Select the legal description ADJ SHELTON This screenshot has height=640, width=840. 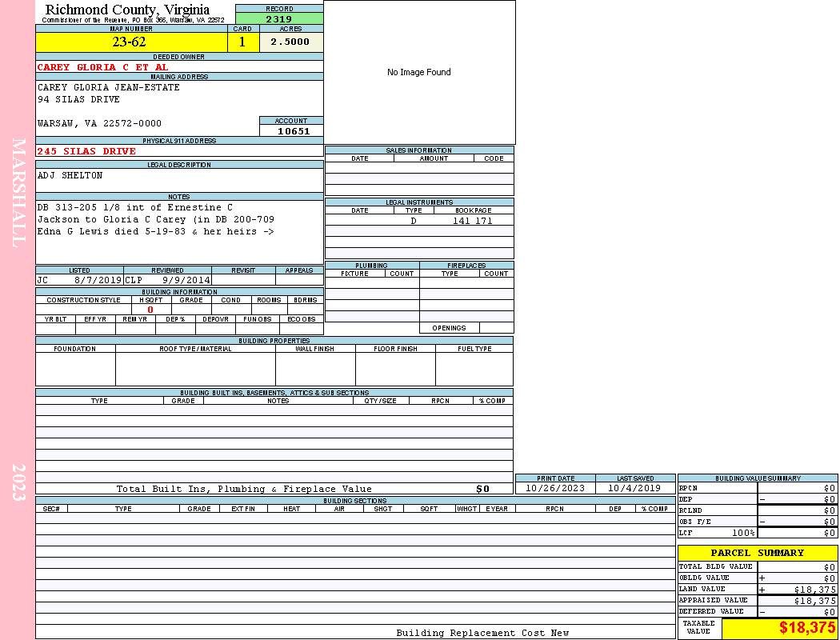70,175
